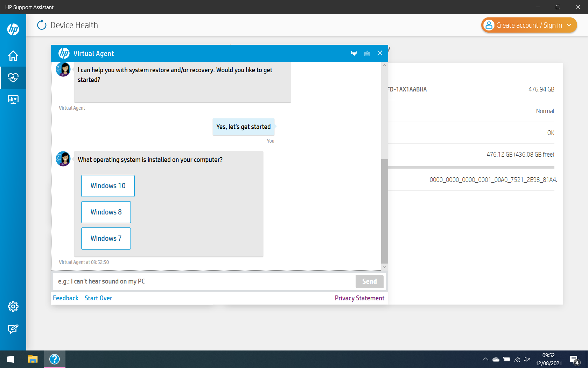Click the chat scrollbar up arrow
The image size is (588, 368).
tap(384, 65)
